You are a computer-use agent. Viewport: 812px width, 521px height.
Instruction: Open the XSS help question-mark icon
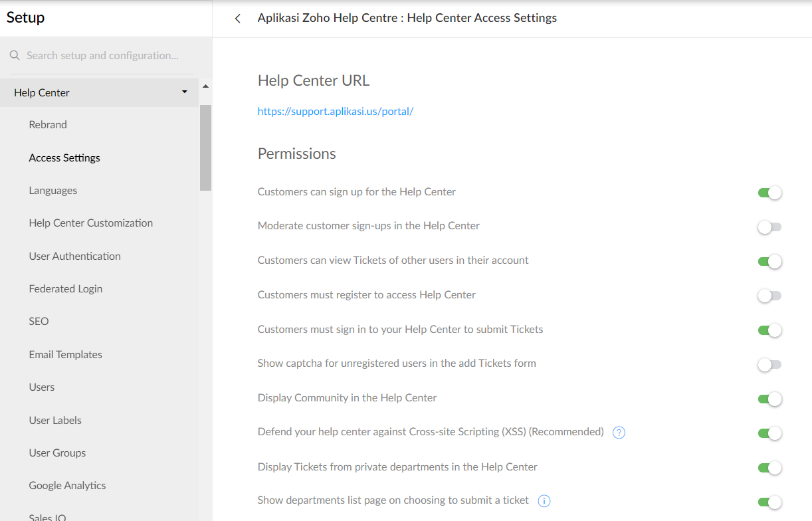pyautogui.click(x=619, y=433)
